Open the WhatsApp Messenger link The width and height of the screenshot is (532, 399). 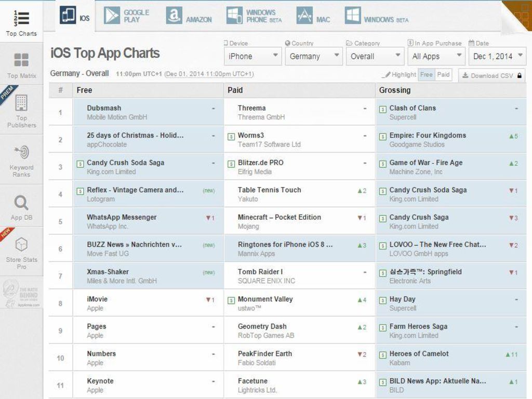tap(122, 217)
